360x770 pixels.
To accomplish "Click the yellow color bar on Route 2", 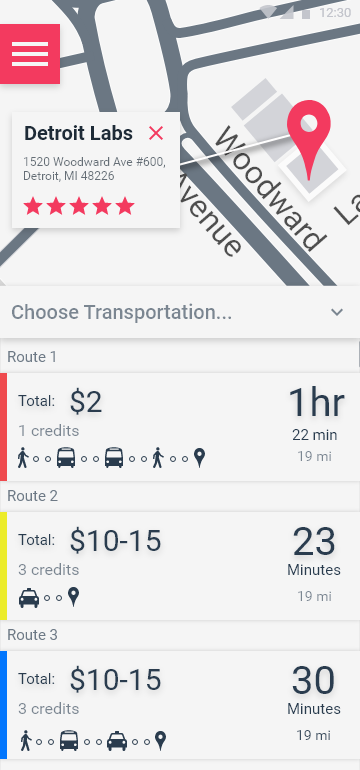I will click(x=3, y=566).
